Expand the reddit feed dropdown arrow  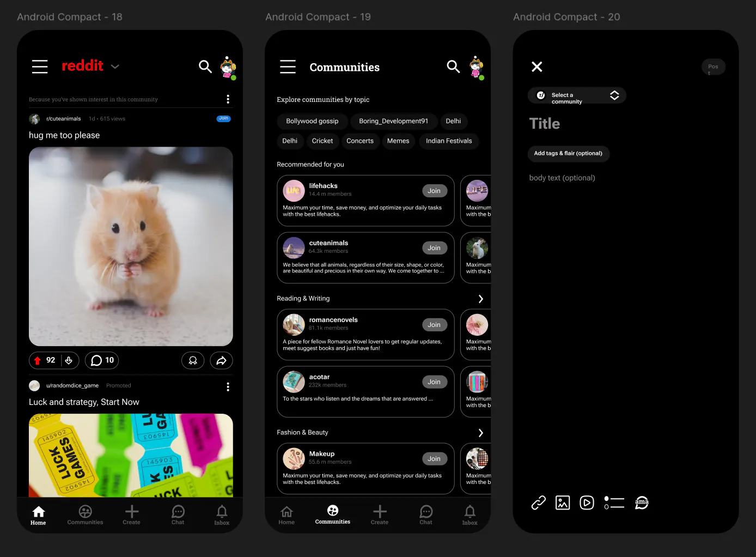coord(115,66)
